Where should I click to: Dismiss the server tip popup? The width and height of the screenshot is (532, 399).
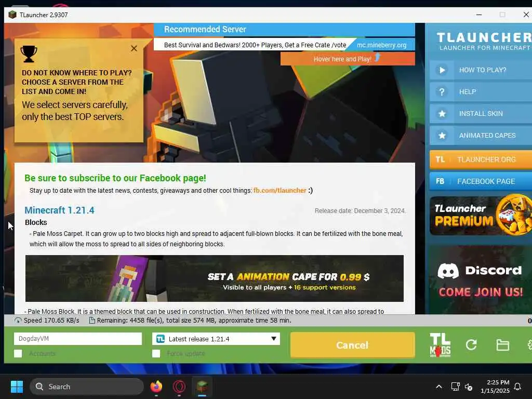(134, 48)
